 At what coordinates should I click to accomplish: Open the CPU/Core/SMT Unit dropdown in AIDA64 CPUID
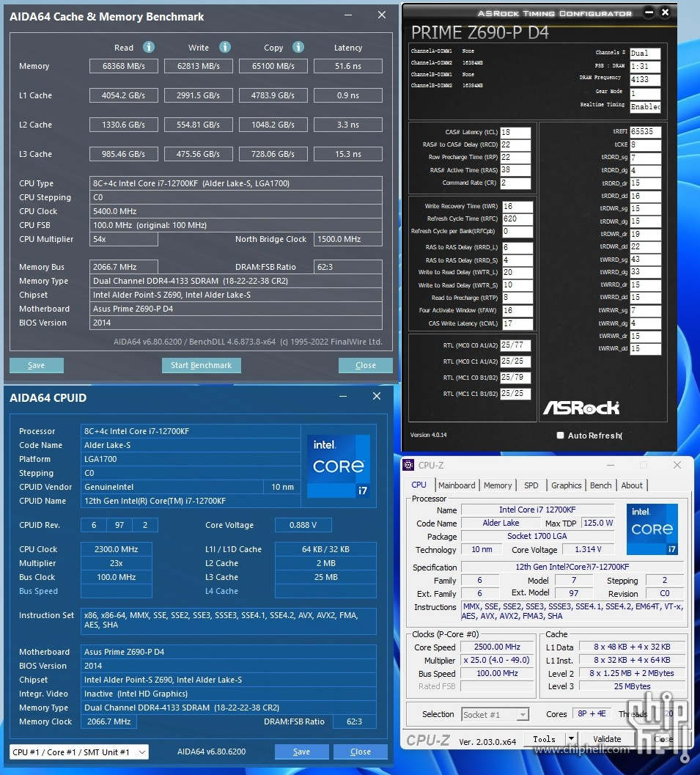[x=79, y=752]
